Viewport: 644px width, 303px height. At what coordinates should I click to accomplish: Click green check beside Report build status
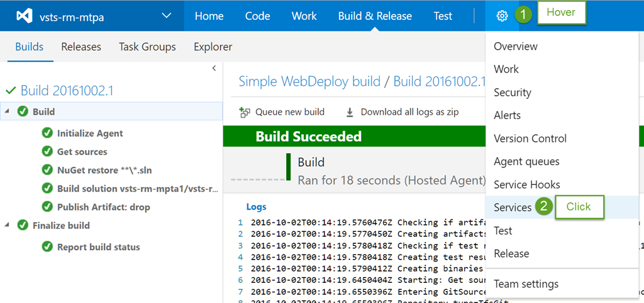pyautogui.click(x=47, y=247)
